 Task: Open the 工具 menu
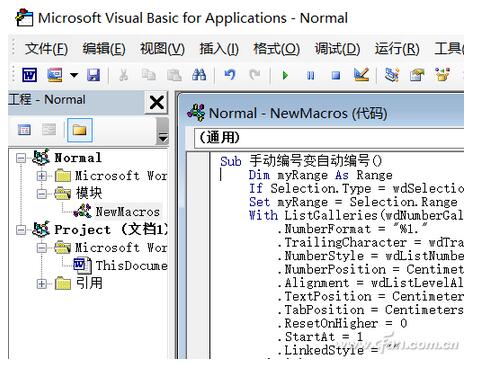click(x=449, y=49)
